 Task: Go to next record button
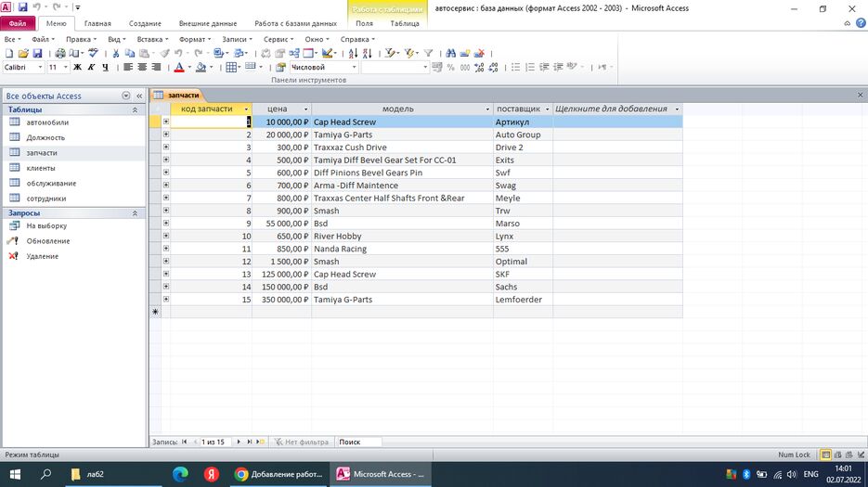click(239, 442)
